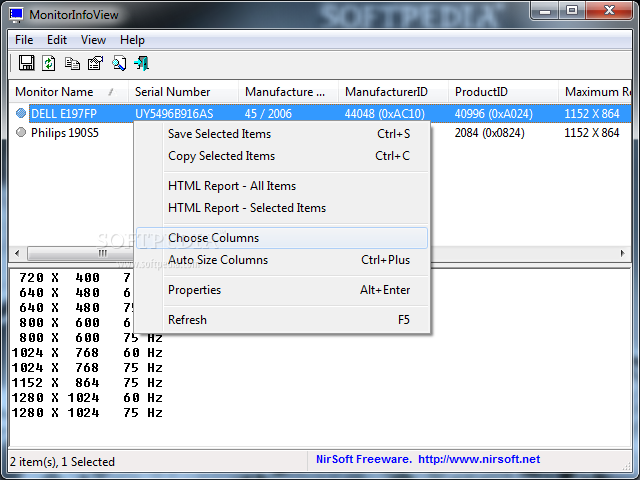Close the MonitorInfoView window

[609, 11]
